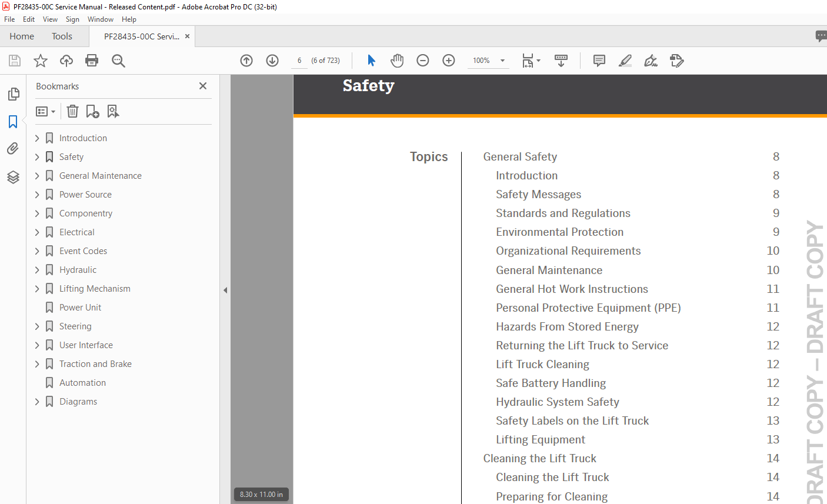Screen dimensions: 827x504
Task: Switch to the Tools tab
Action: 62,36
